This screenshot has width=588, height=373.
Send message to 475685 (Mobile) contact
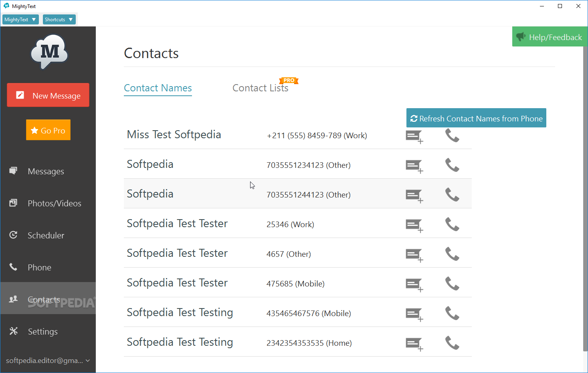coord(414,285)
